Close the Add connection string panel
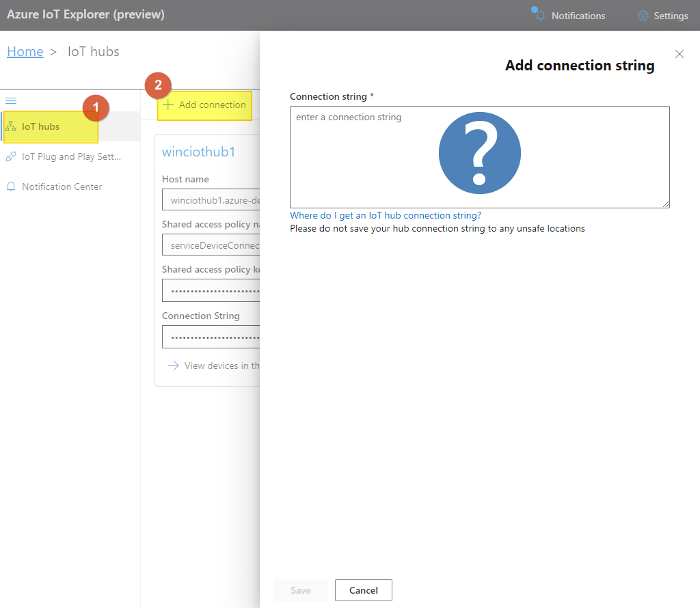 coord(679,54)
